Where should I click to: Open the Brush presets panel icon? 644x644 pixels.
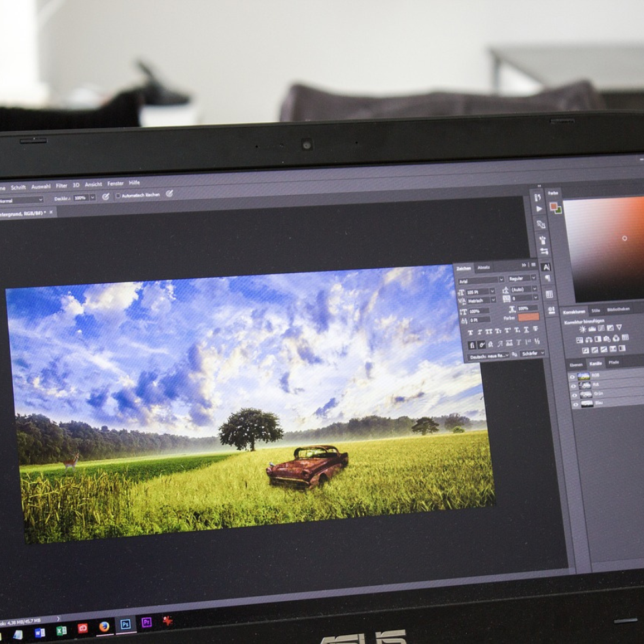click(543, 239)
